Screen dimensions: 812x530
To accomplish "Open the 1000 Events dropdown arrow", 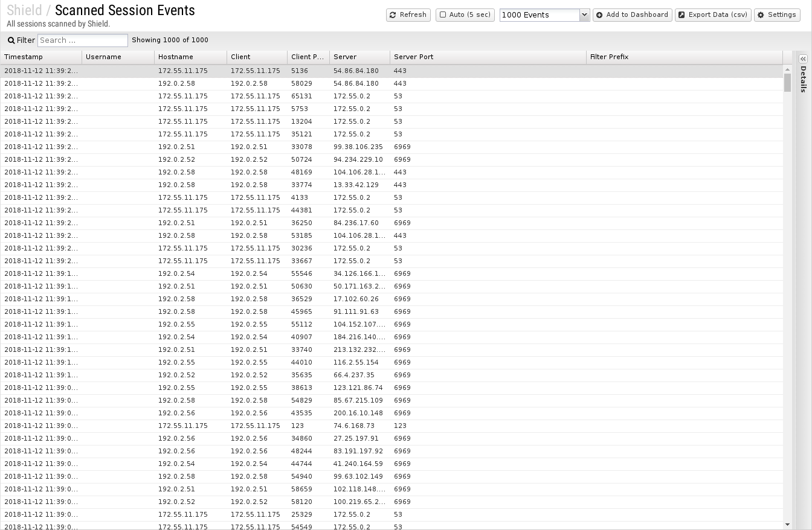I will tap(584, 15).
